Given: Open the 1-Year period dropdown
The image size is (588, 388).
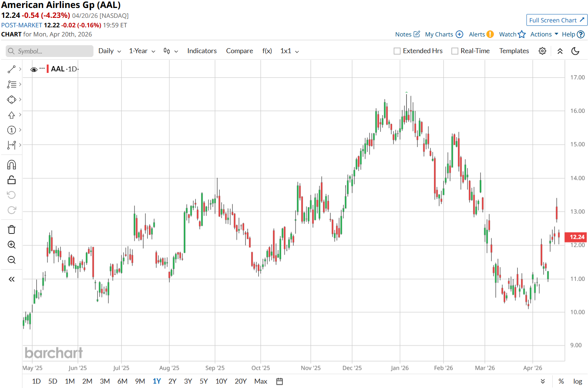Looking at the screenshot, I should coord(142,51).
